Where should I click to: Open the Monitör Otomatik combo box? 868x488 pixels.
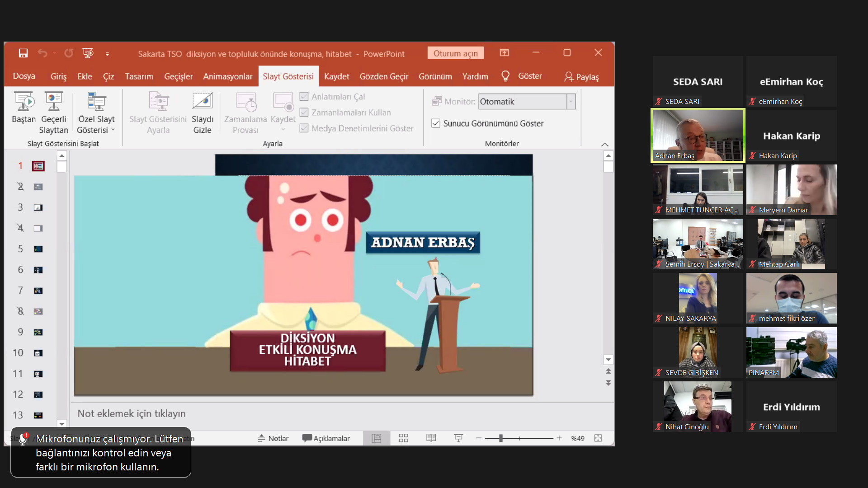pyautogui.click(x=527, y=101)
